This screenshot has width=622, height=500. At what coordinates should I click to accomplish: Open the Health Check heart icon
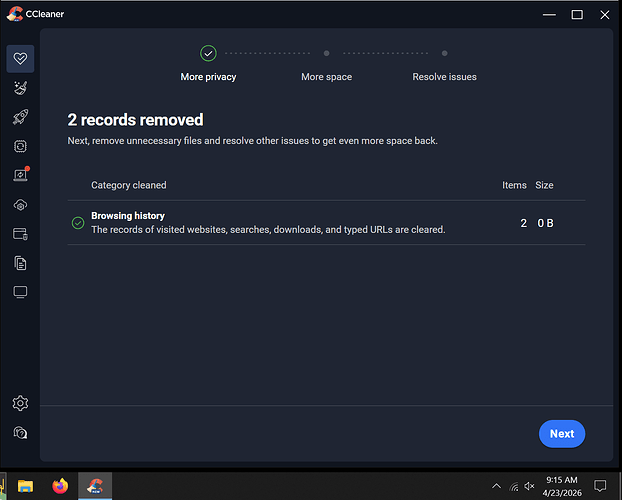20,59
